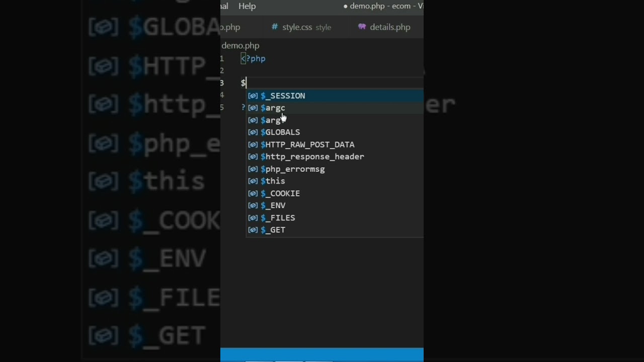The width and height of the screenshot is (644, 362).
Task: Click variable icon beside $php_errormsg
Action: [253, 169]
